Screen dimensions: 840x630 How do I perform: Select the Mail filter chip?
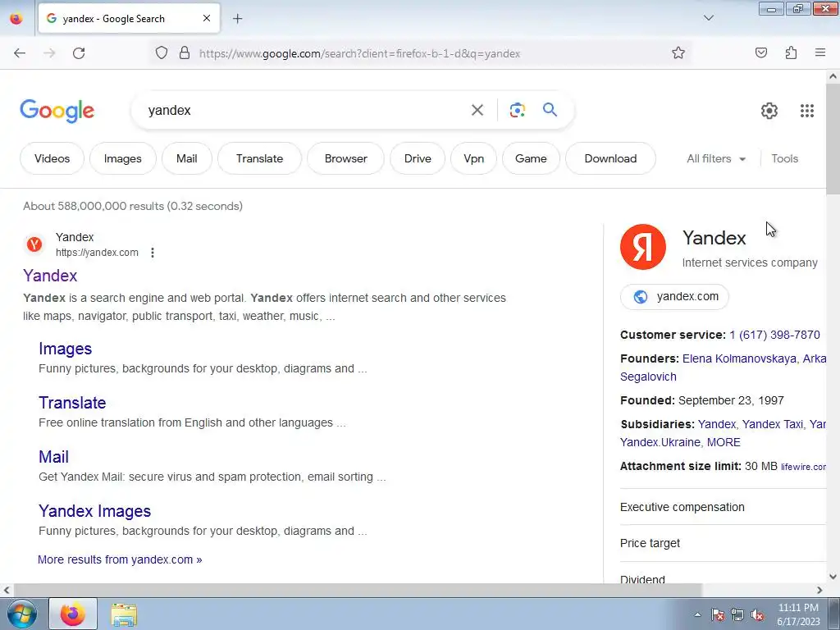pos(186,158)
